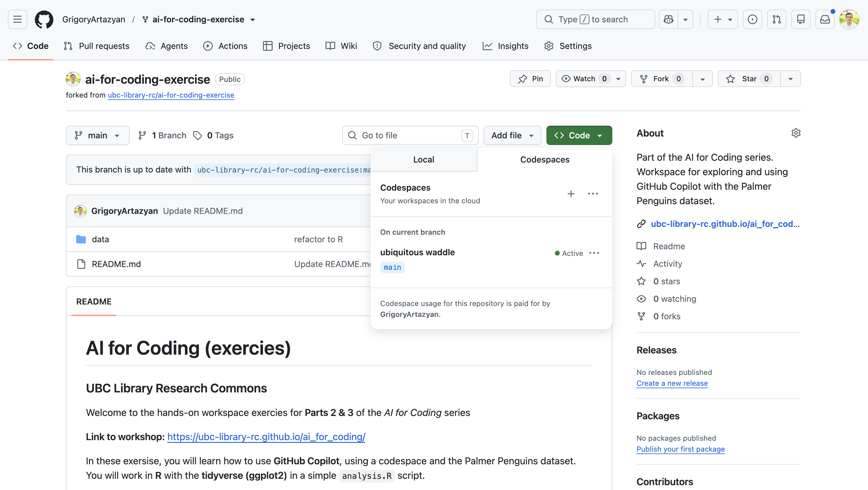The image size is (868, 490).
Task: Open codespaces options ellipsis menu
Action: pos(593,194)
